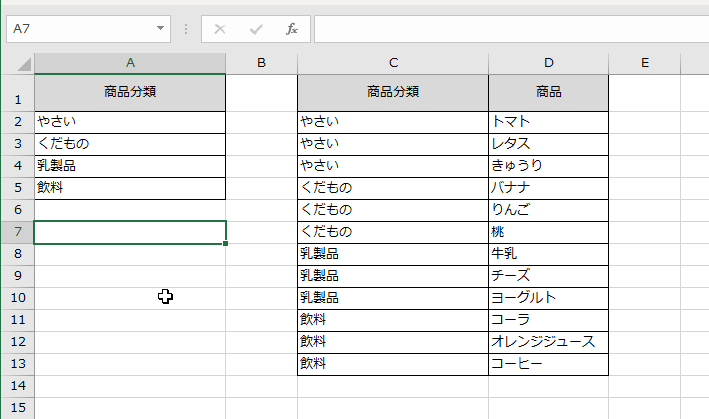Screen dimensions: 709x419
Task: Select column D header
Action: coord(548,63)
